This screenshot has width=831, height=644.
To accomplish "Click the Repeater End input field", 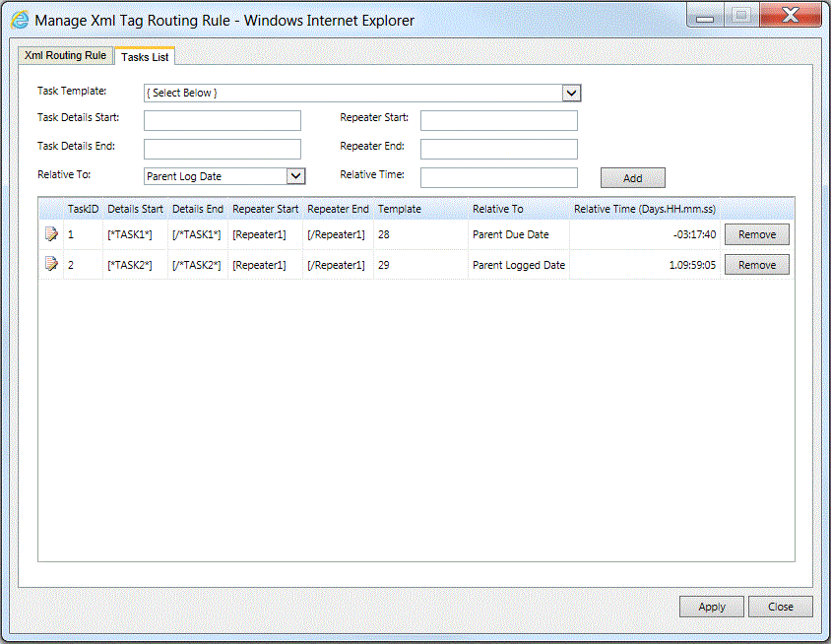I will pyautogui.click(x=498, y=149).
